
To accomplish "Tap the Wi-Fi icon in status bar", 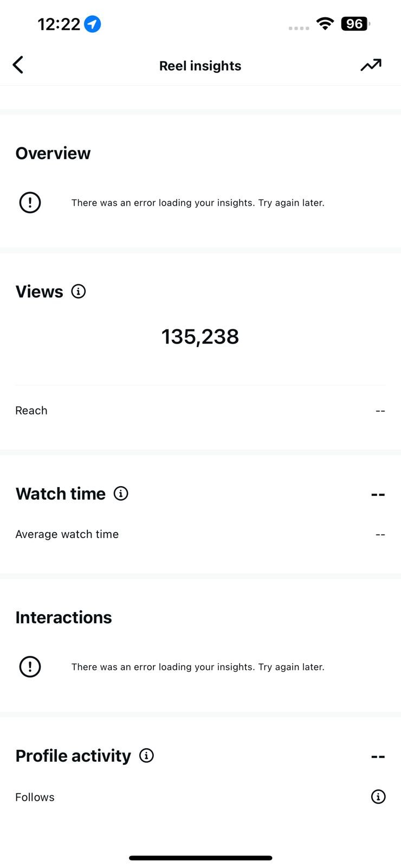I will pyautogui.click(x=325, y=24).
